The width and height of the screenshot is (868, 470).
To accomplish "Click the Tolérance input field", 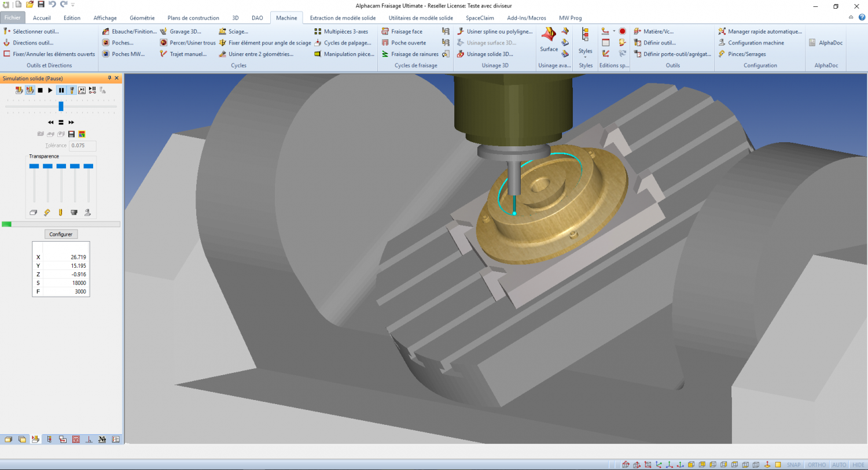I will tap(82, 146).
